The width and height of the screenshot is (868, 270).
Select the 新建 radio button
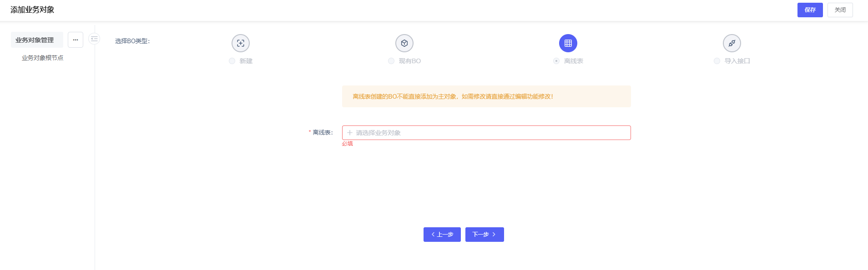(232, 61)
